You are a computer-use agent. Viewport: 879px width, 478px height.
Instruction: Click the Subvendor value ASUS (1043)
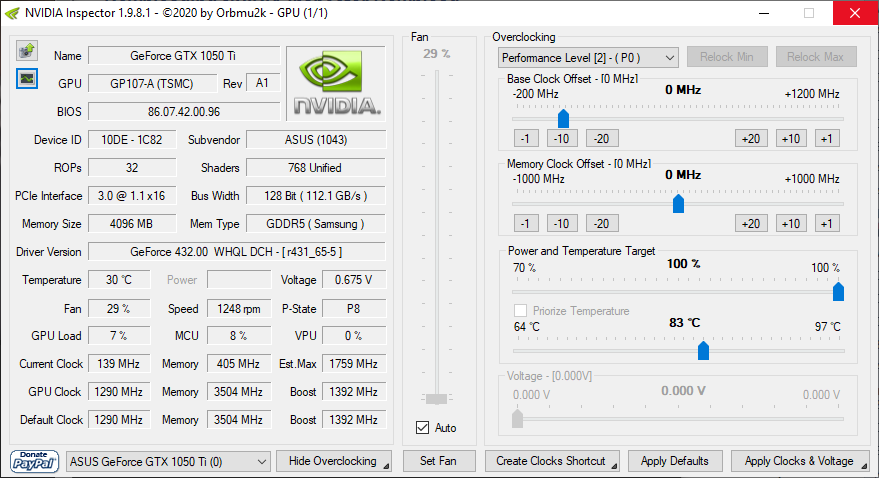pos(316,140)
